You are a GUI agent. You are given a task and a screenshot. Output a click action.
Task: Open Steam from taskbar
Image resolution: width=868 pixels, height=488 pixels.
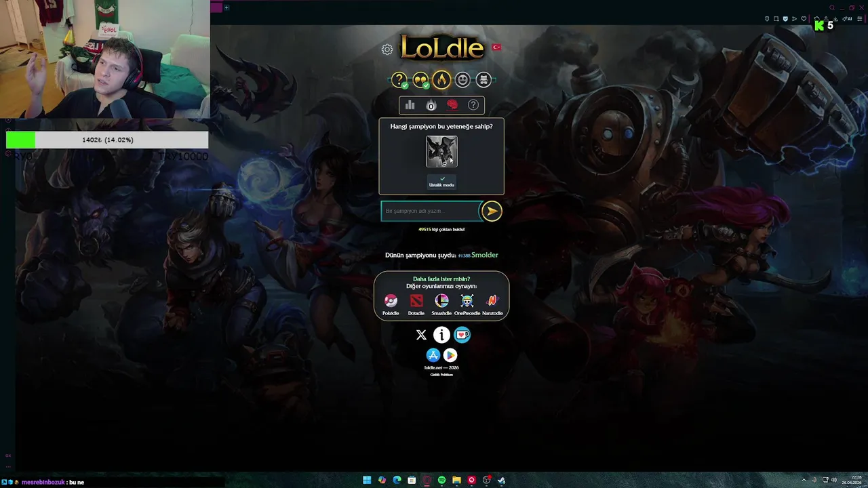coord(501,480)
